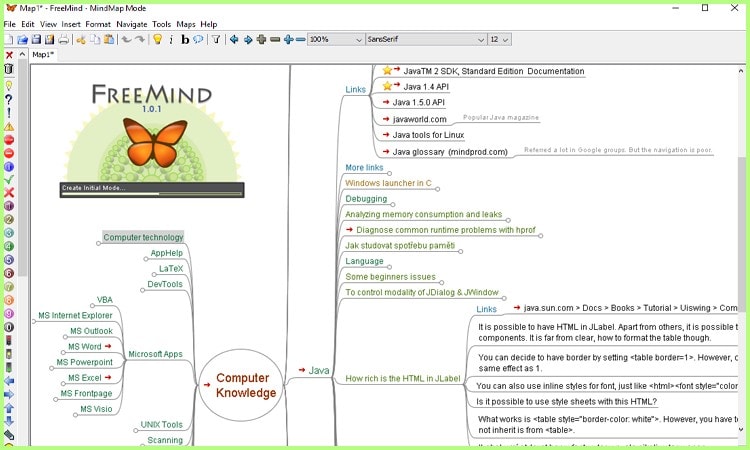
Task: Follow the Java 1.5.0 API link
Action: coord(419,102)
